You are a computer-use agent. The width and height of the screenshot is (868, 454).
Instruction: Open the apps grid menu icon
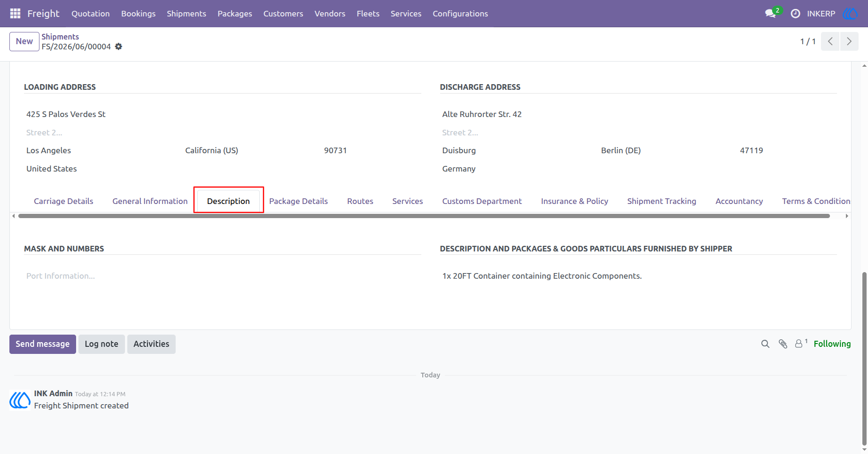click(x=15, y=14)
